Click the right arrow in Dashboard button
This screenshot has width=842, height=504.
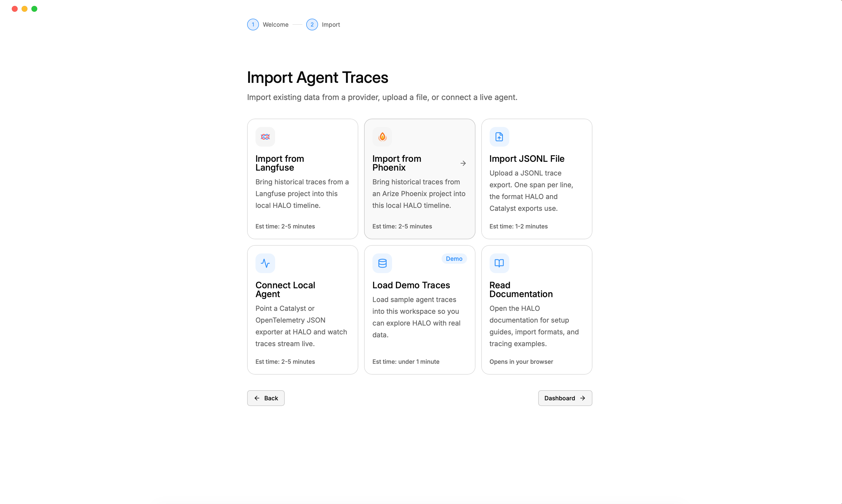point(583,398)
